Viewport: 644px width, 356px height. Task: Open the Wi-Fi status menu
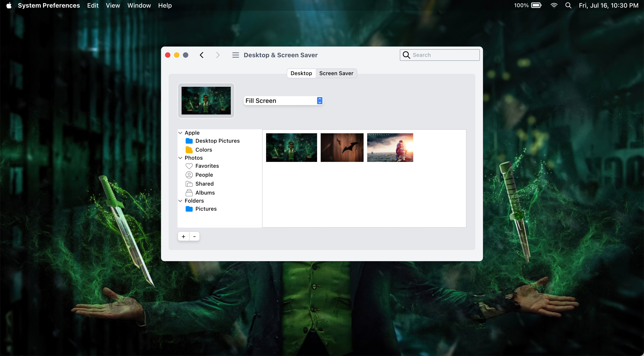554,5
